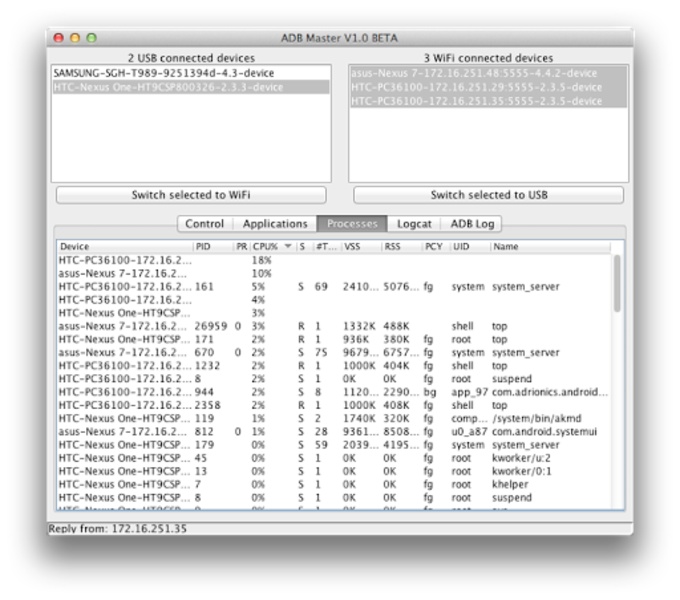Click the process table vertical scrollbar

617,283
